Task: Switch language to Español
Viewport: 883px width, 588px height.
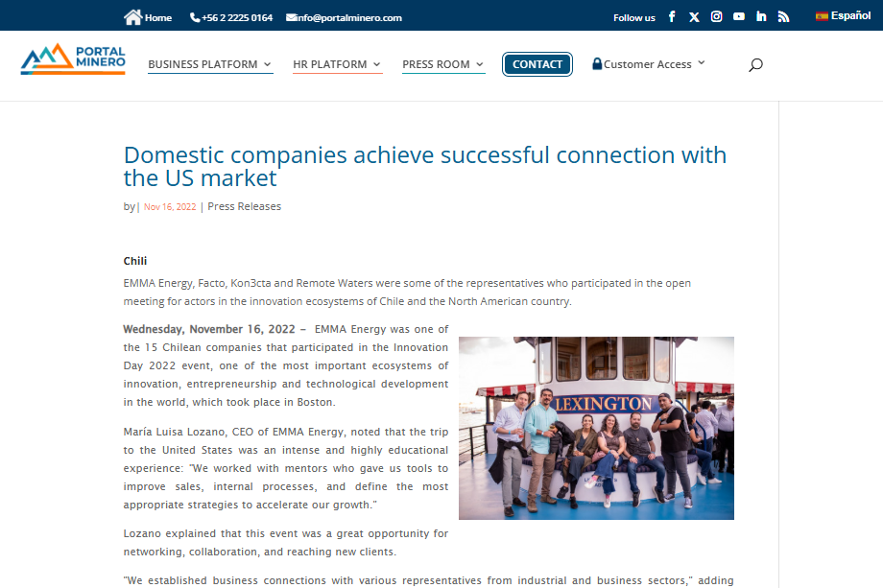Action: [x=851, y=15]
